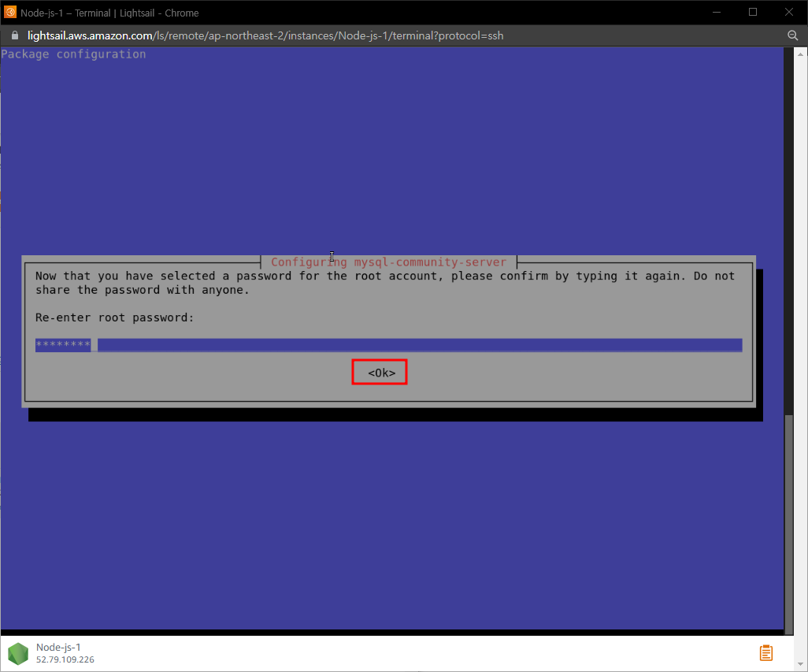Click the clipboard icon in the bottom bar

765,653
